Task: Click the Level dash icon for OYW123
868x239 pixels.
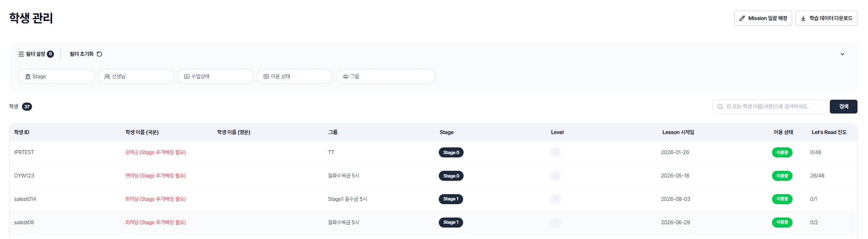Action: click(x=555, y=176)
